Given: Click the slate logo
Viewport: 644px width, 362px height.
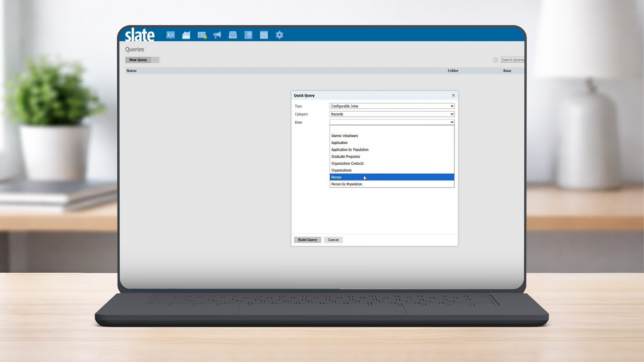Looking at the screenshot, I should 140,35.
